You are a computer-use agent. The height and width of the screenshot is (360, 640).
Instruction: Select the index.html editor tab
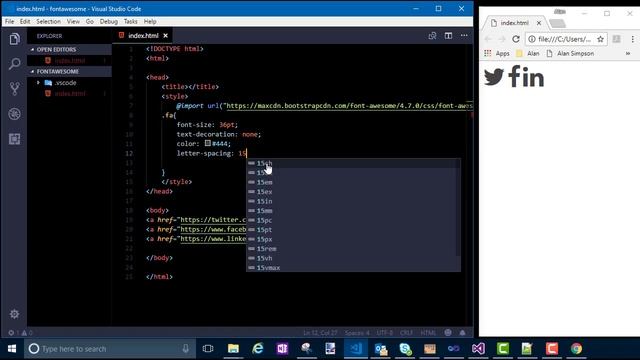click(x=142, y=36)
